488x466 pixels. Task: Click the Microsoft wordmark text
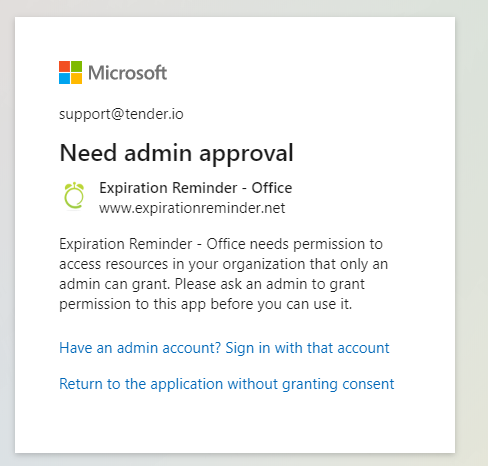pyautogui.click(x=127, y=73)
